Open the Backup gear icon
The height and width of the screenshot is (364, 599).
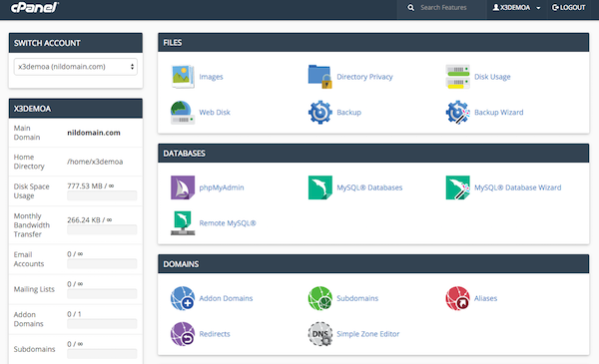pos(320,112)
